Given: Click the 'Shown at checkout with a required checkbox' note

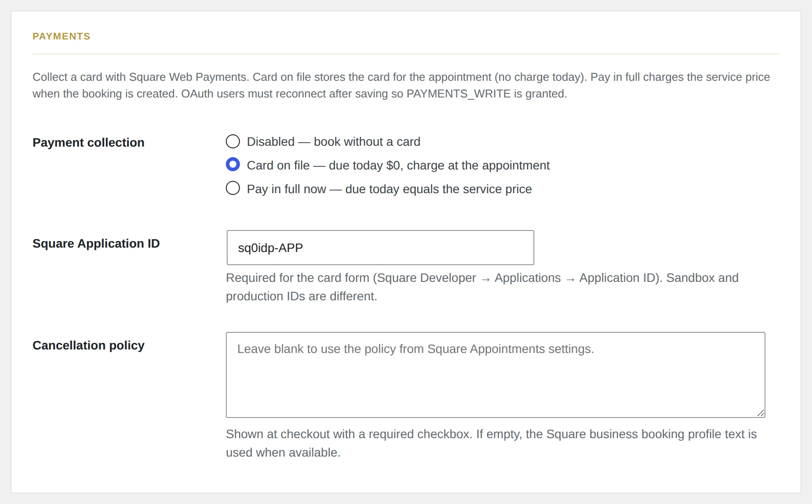Looking at the screenshot, I should pos(491,443).
